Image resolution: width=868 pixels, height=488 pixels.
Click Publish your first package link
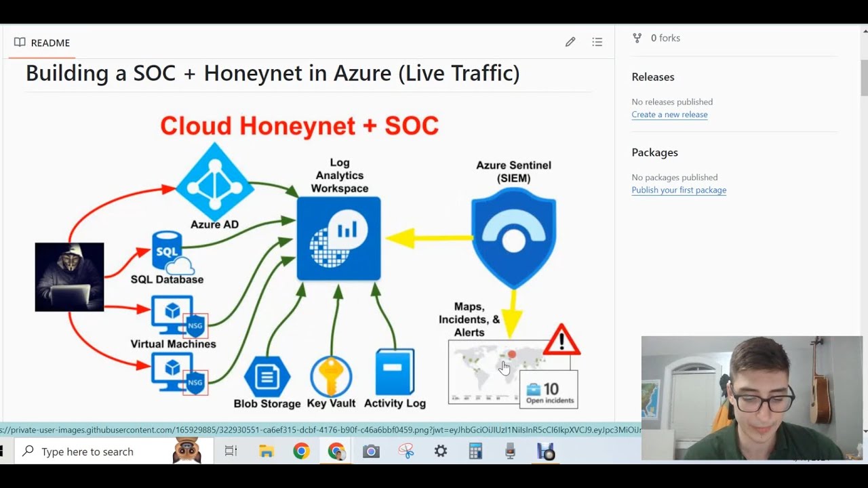coord(679,190)
